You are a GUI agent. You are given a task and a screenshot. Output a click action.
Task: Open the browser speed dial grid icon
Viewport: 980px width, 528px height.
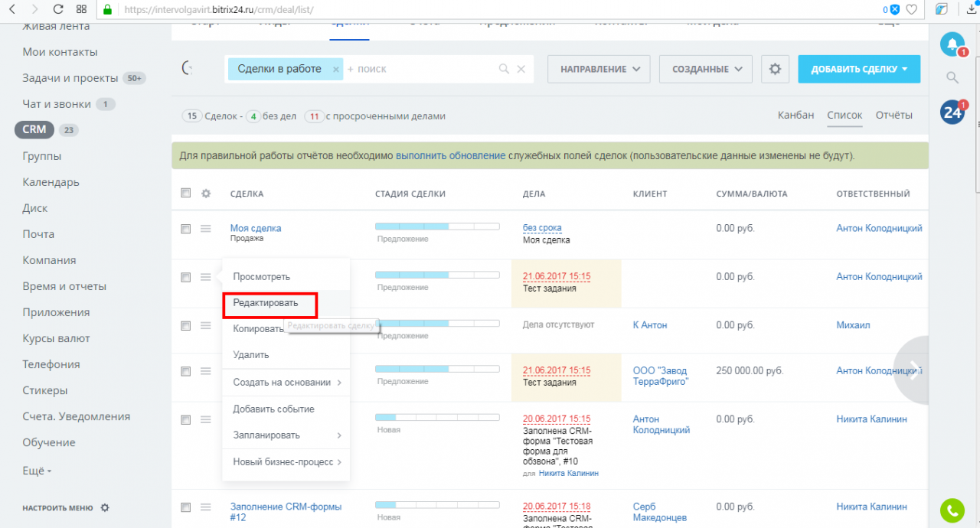pyautogui.click(x=82, y=9)
